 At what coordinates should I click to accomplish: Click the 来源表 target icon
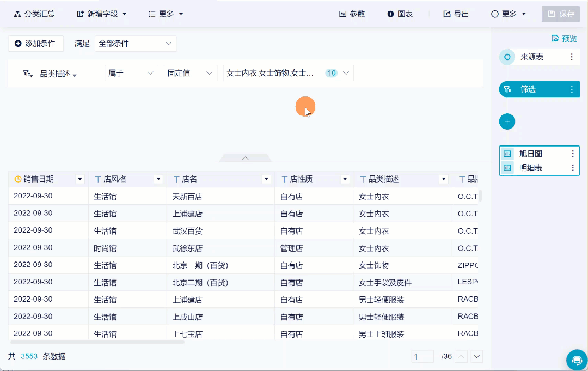point(507,57)
